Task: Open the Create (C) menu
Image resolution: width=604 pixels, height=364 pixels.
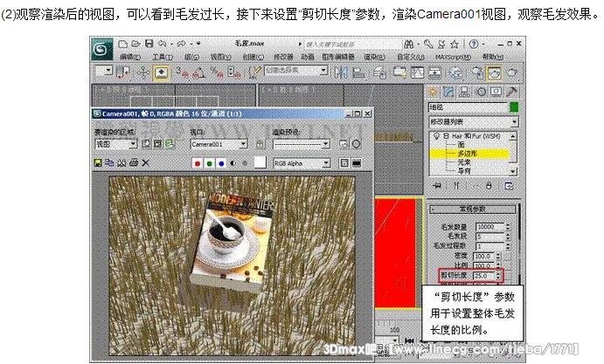Action: pyautogui.click(x=253, y=57)
